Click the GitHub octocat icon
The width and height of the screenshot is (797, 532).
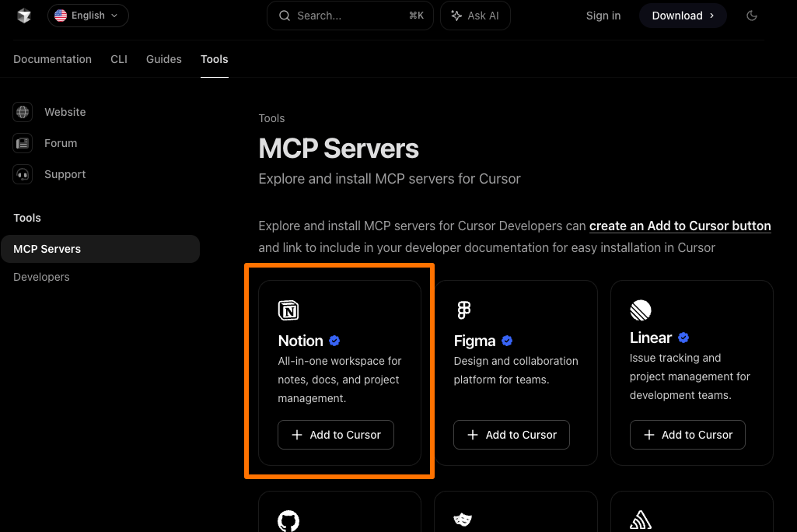tap(288, 521)
